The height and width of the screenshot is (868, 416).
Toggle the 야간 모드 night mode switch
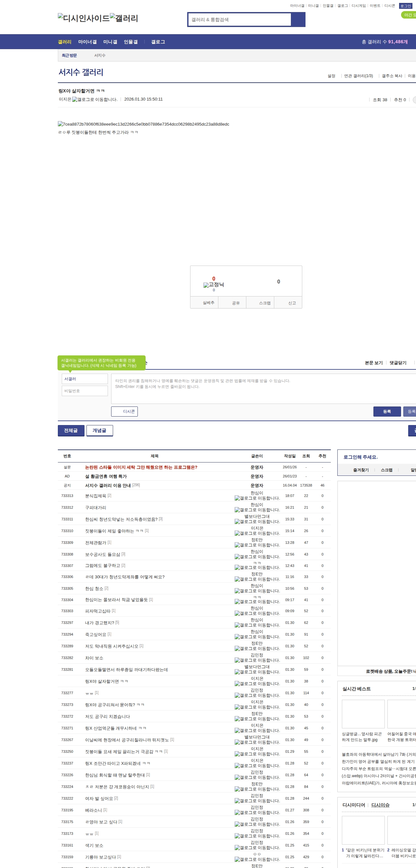tap(408, 15)
